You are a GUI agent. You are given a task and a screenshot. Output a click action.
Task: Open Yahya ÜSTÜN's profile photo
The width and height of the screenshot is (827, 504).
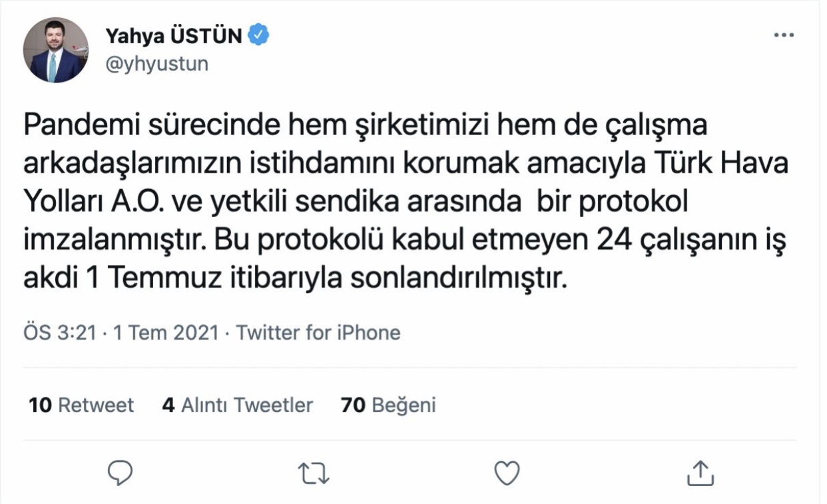[x=56, y=50]
